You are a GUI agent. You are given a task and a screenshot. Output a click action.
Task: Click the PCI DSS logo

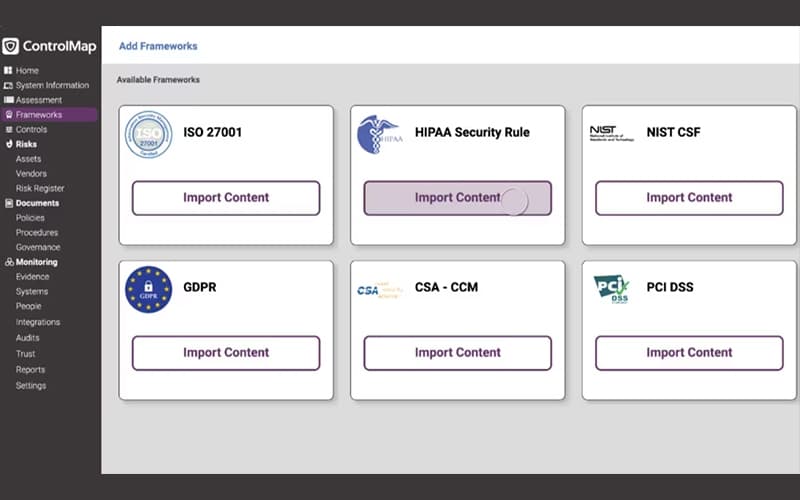[x=611, y=289]
